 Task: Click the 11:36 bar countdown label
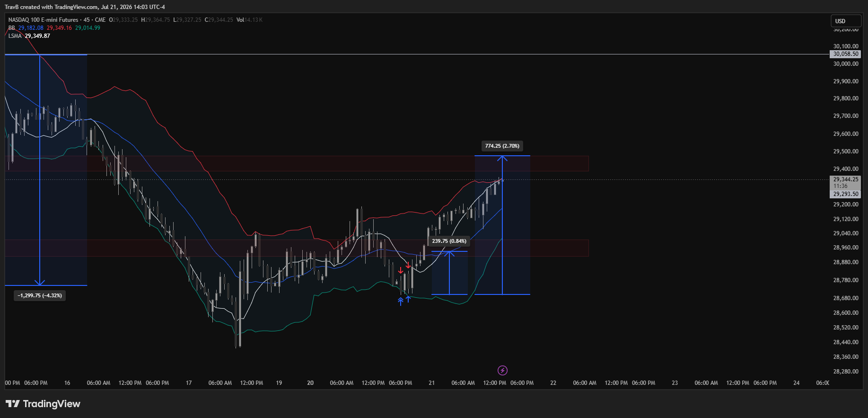click(841, 186)
